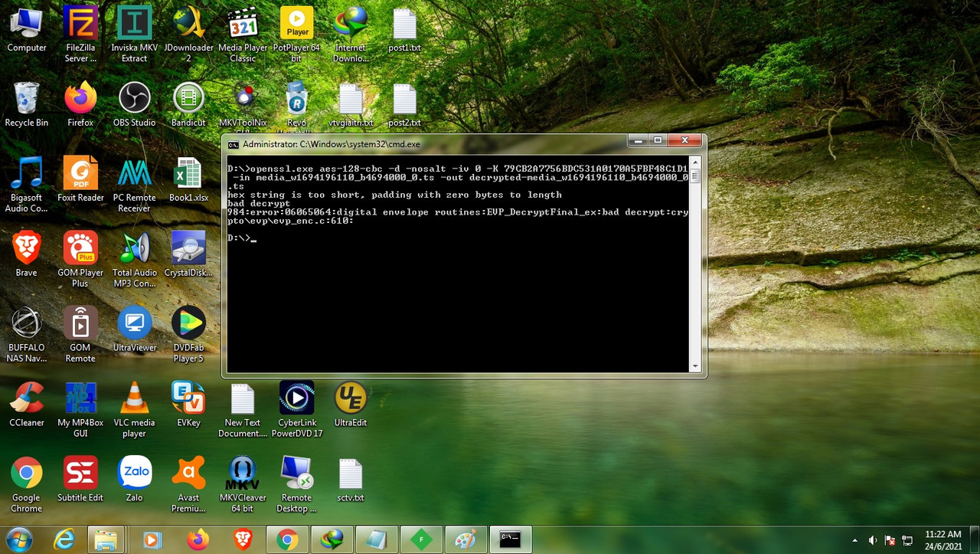Image resolution: width=980 pixels, height=554 pixels.
Task: Select Google Chrome desktop icon
Action: pyautogui.click(x=26, y=485)
